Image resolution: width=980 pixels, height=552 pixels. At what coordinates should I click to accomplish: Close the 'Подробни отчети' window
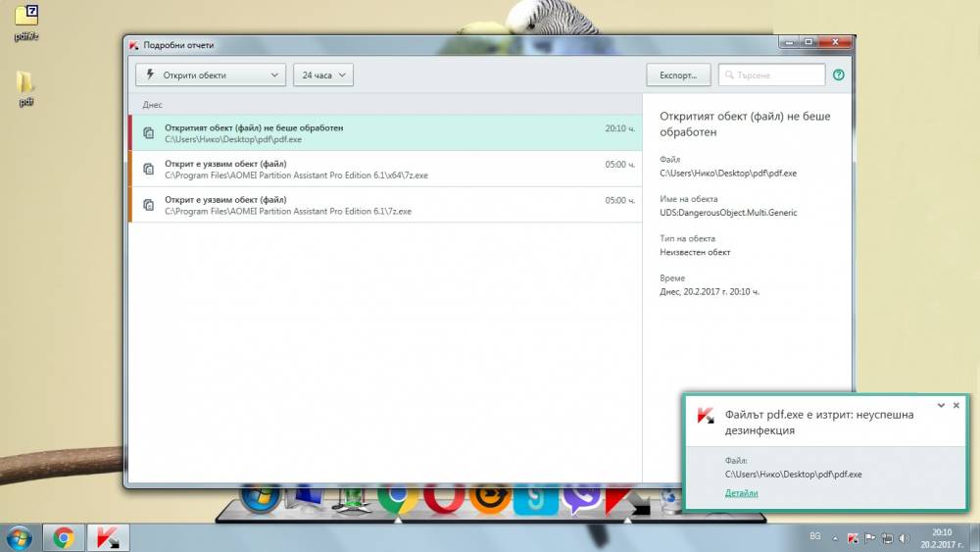(835, 42)
